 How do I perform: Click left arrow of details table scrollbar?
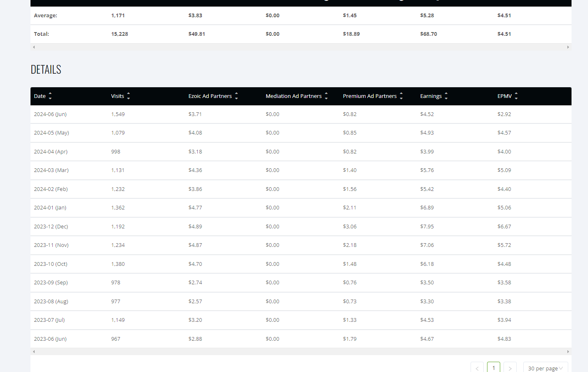coord(34,352)
